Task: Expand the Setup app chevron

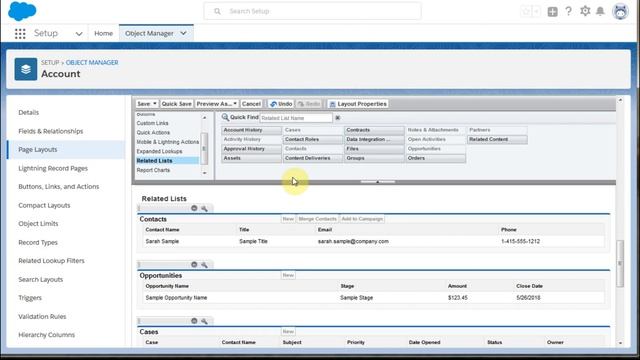Action: (x=79, y=34)
